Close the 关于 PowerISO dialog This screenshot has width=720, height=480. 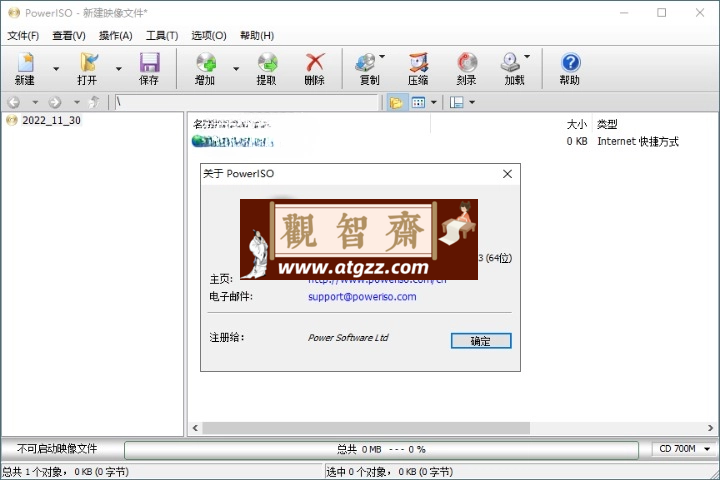pyautogui.click(x=507, y=174)
